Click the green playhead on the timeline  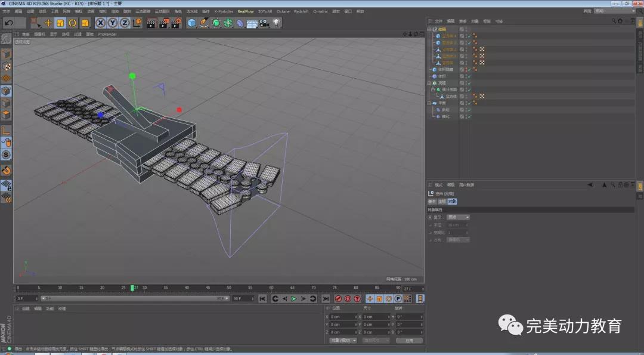pyautogui.click(x=132, y=288)
